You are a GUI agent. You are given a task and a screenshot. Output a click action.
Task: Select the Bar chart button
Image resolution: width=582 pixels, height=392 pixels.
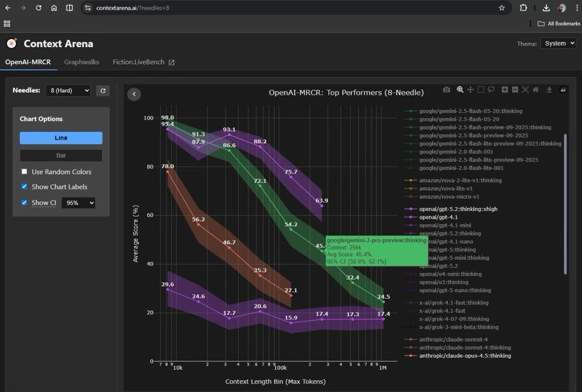pos(61,155)
